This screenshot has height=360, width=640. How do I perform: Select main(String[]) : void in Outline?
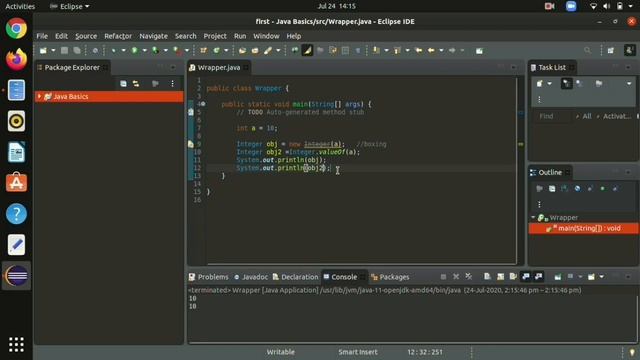[584, 228]
